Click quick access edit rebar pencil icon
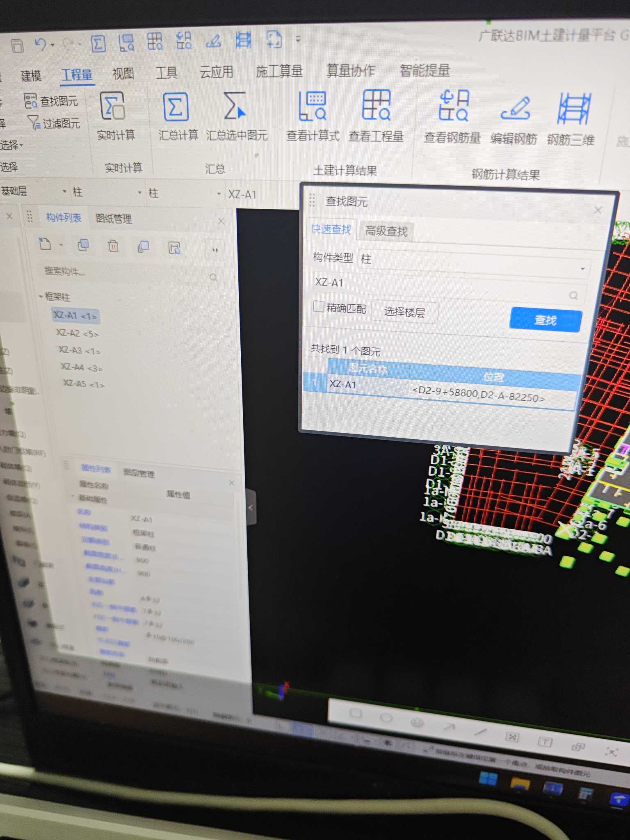 point(214,41)
